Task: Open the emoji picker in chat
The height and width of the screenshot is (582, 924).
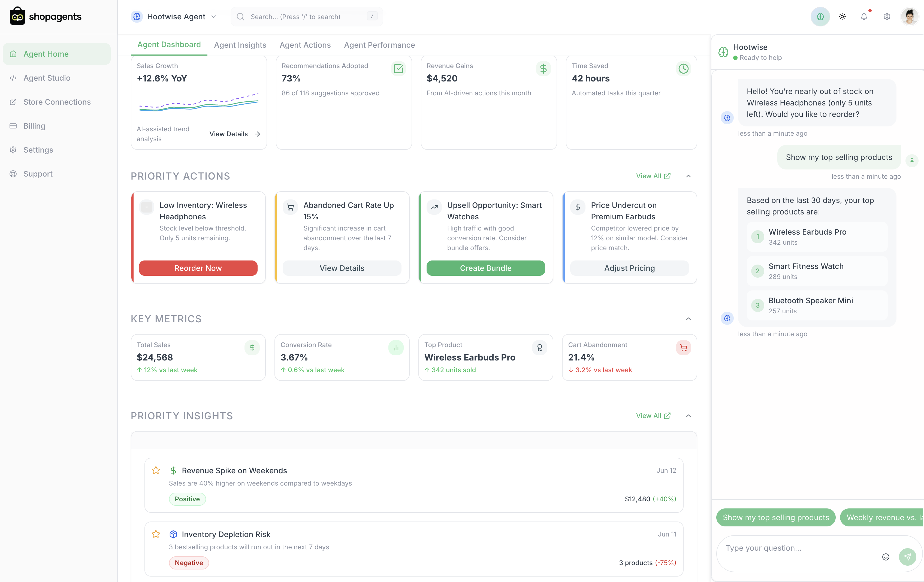Action: click(x=886, y=557)
